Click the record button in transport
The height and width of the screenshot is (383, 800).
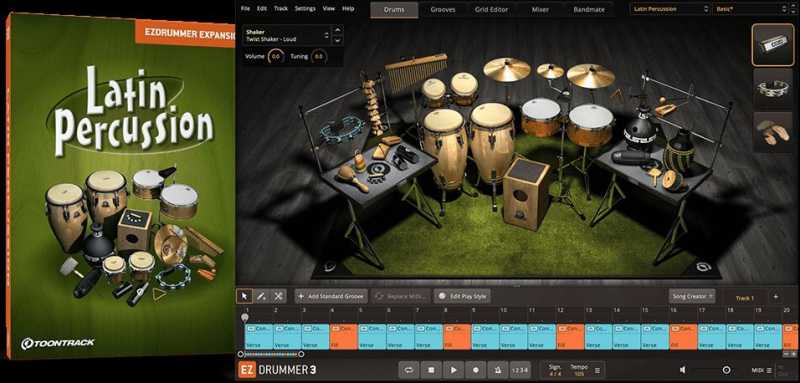(476, 369)
